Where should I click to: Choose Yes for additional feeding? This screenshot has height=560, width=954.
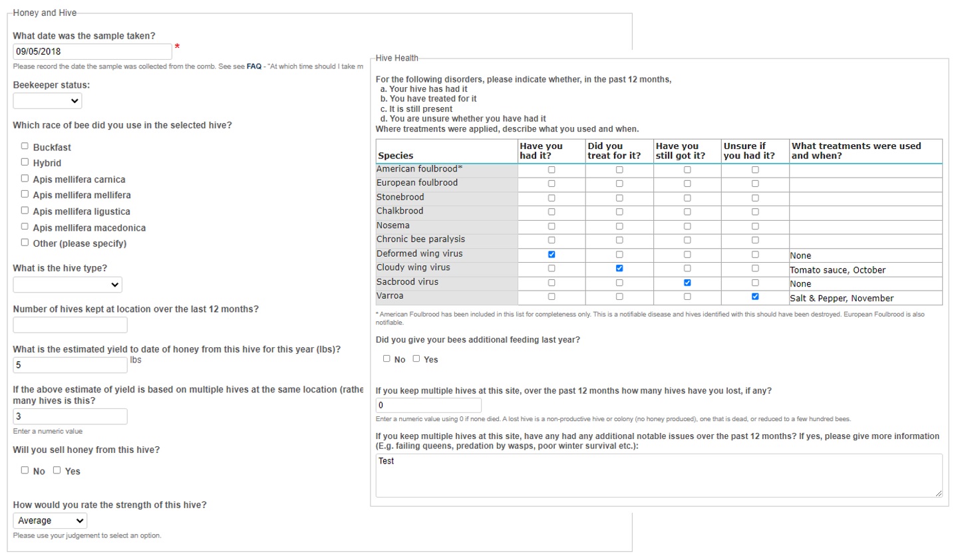[x=416, y=358]
